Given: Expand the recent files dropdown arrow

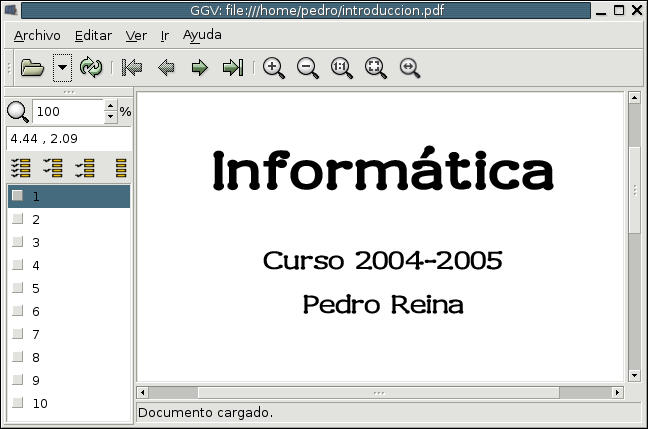Looking at the screenshot, I should click(x=62, y=68).
